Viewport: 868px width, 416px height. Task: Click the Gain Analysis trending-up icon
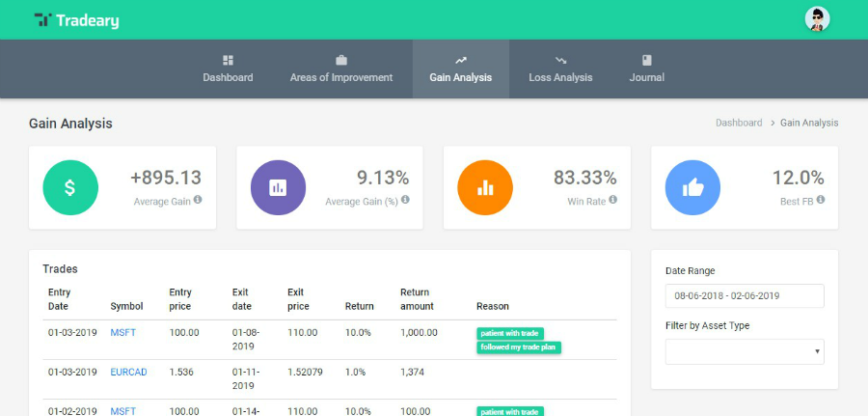[461, 60]
